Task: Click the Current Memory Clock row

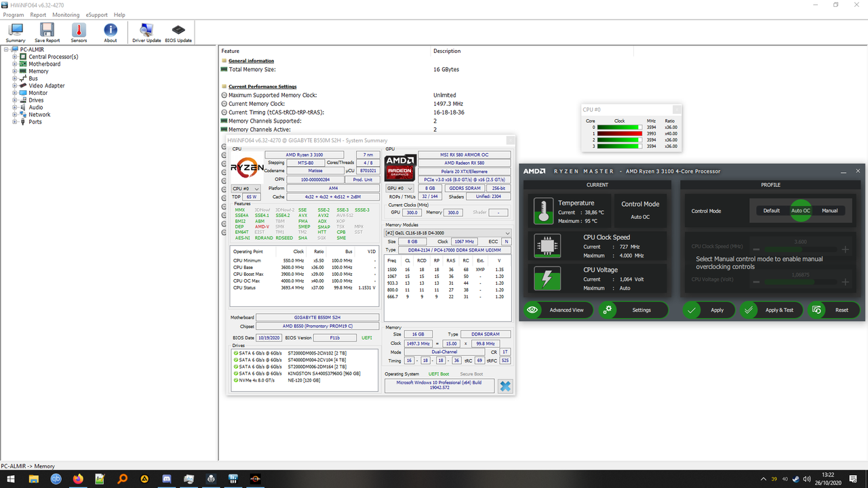Action: (x=542, y=104)
